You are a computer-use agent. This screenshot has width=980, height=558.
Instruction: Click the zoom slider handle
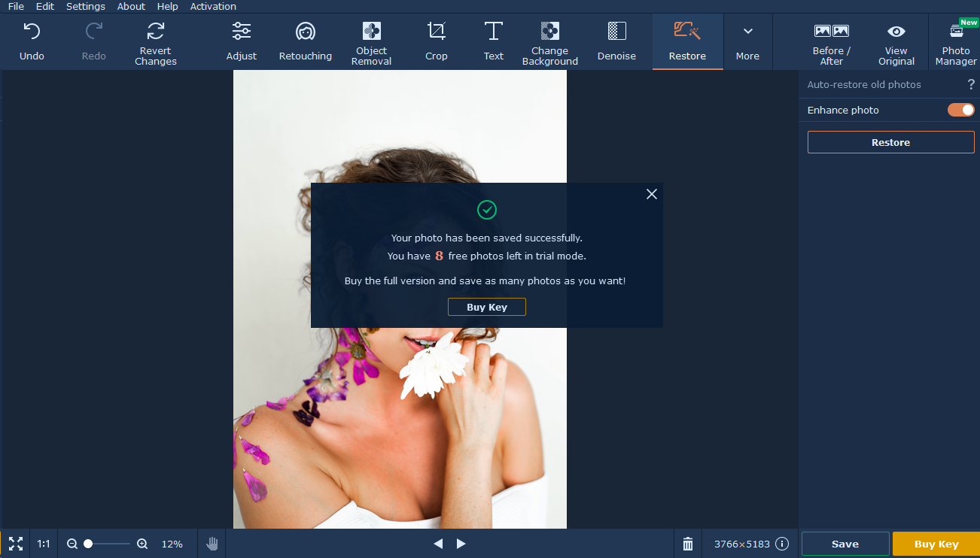pyautogui.click(x=88, y=544)
